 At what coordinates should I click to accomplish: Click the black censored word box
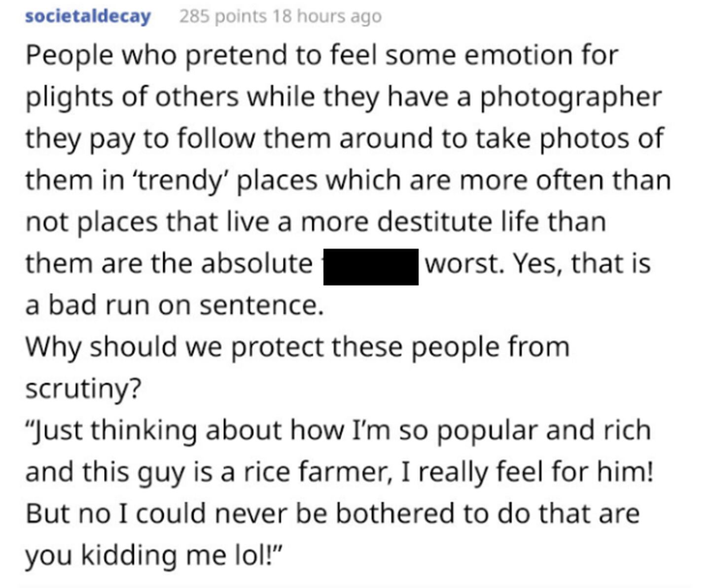tap(371, 267)
